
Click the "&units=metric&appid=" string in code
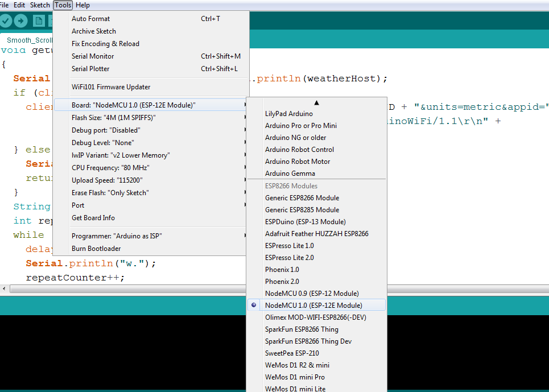tap(481, 107)
